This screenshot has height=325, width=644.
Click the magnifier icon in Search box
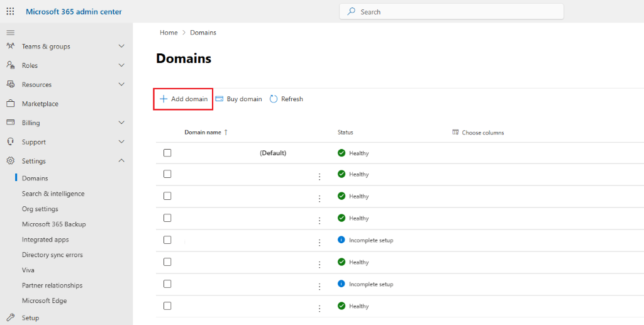pos(351,11)
